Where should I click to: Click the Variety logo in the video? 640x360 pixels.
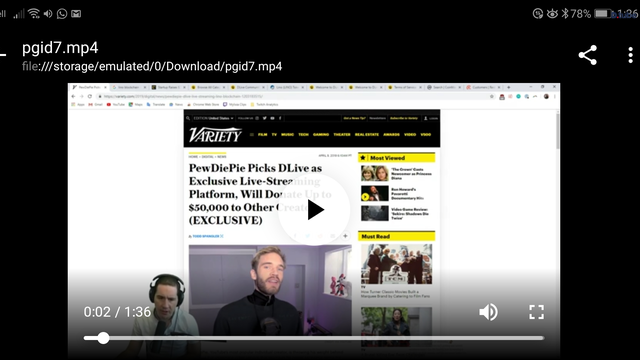click(x=215, y=135)
